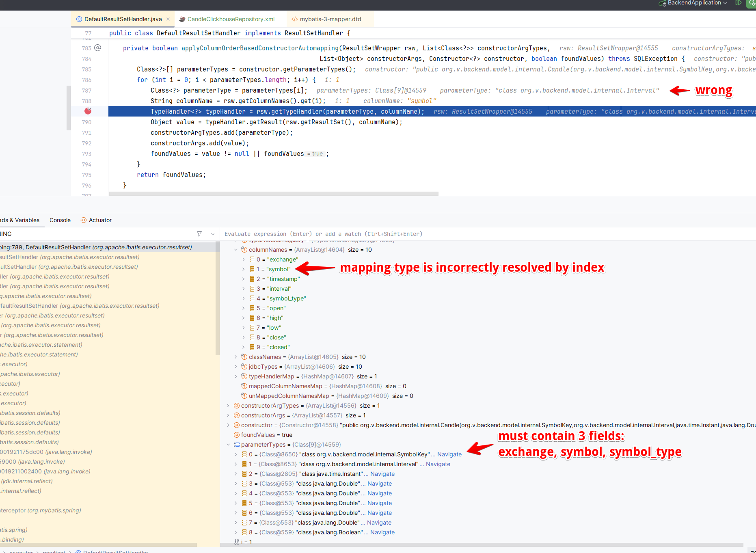Click the array icon beside parameterTypes variable
The image size is (756, 553).
pyautogui.click(x=237, y=445)
